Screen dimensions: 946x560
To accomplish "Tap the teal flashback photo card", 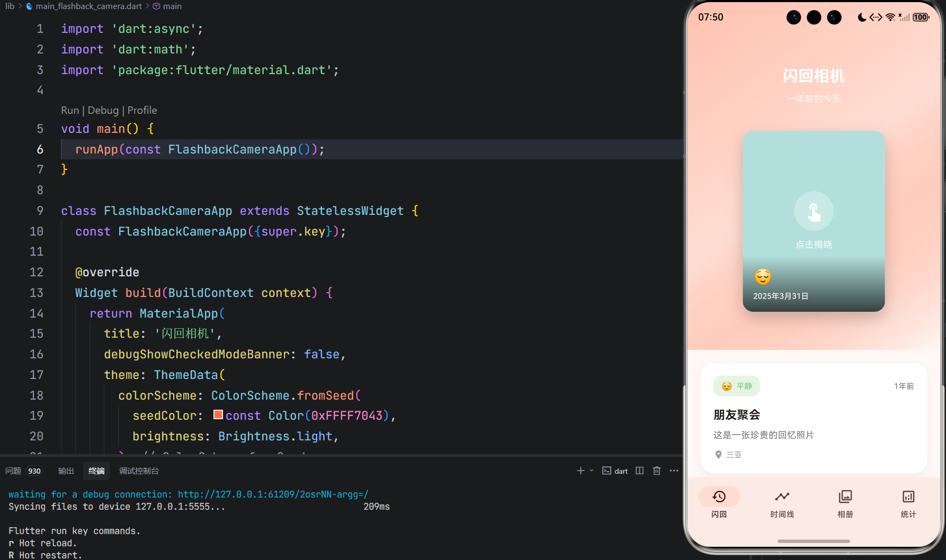I will (814, 221).
